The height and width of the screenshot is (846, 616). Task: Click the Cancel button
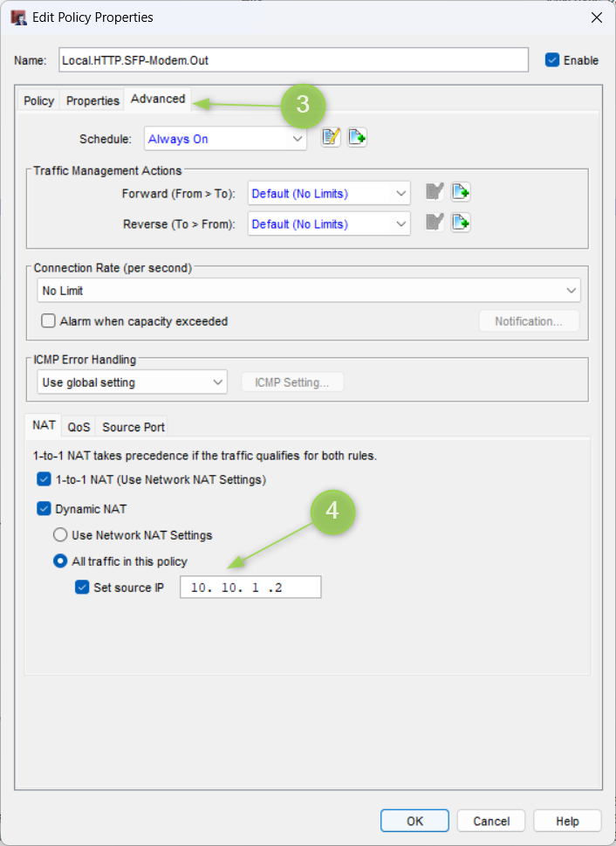[491, 821]
